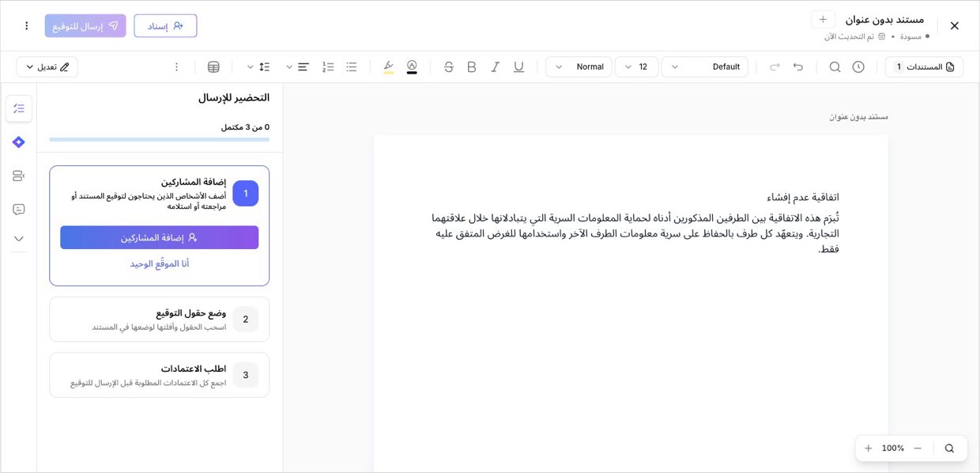Image resolution: width=980 pixels, height=473 pixels.
Task: Open search in the document toolbar
Action: (835, 67)
